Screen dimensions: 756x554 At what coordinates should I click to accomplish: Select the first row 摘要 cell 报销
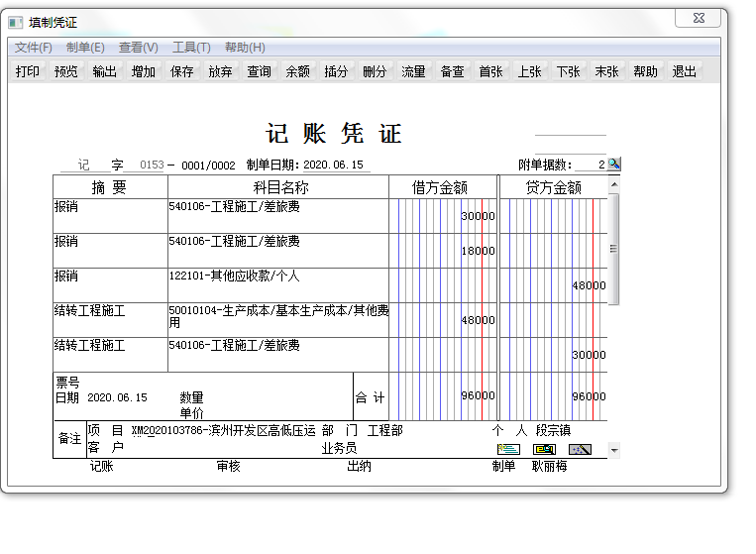click(110, 216)
